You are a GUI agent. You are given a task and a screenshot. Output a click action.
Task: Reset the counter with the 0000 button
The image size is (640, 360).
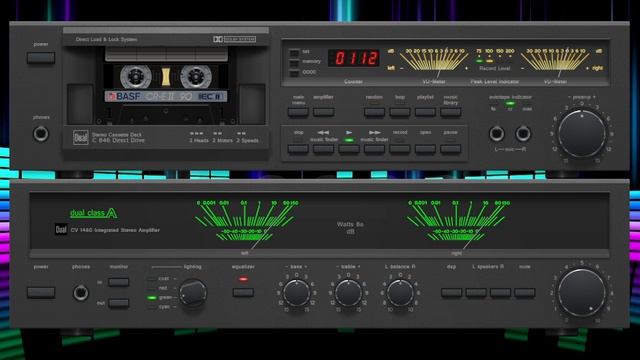[x=293, y=73]
